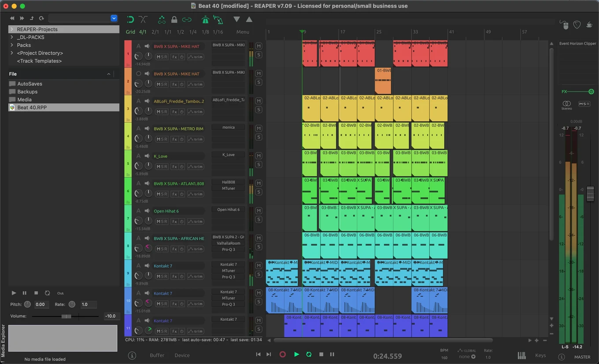
Task: Set grid to 1/4
Action: [x=193, y=32]
